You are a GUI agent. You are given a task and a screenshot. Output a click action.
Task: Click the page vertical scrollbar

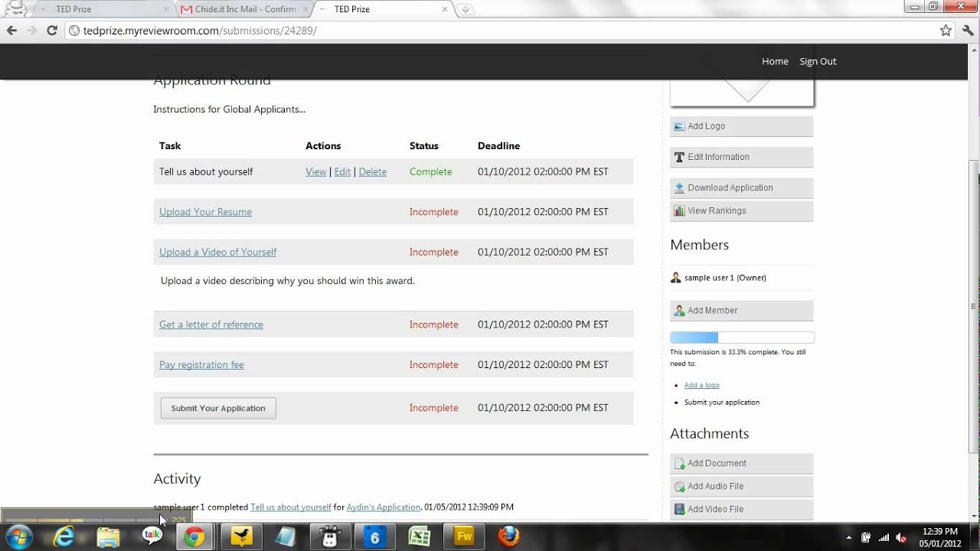click(974, 306)
